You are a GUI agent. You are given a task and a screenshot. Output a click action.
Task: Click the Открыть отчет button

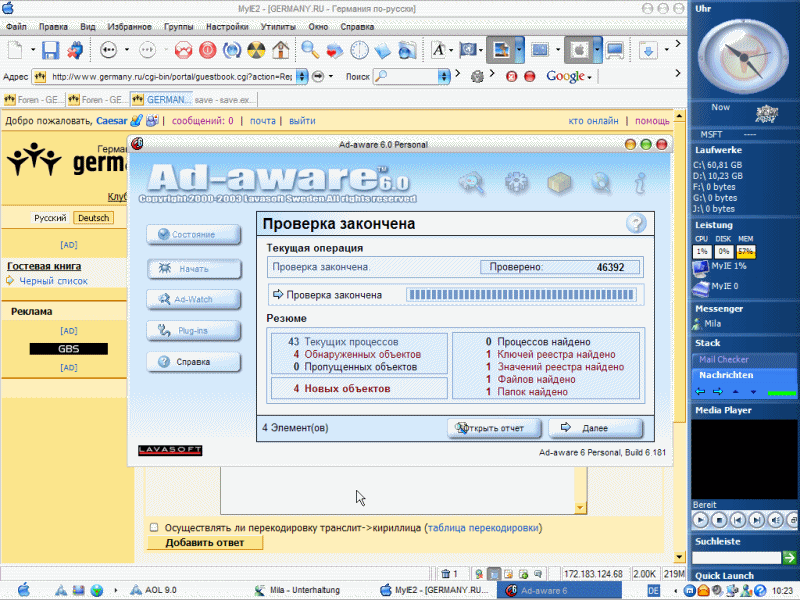pos(494,428)
